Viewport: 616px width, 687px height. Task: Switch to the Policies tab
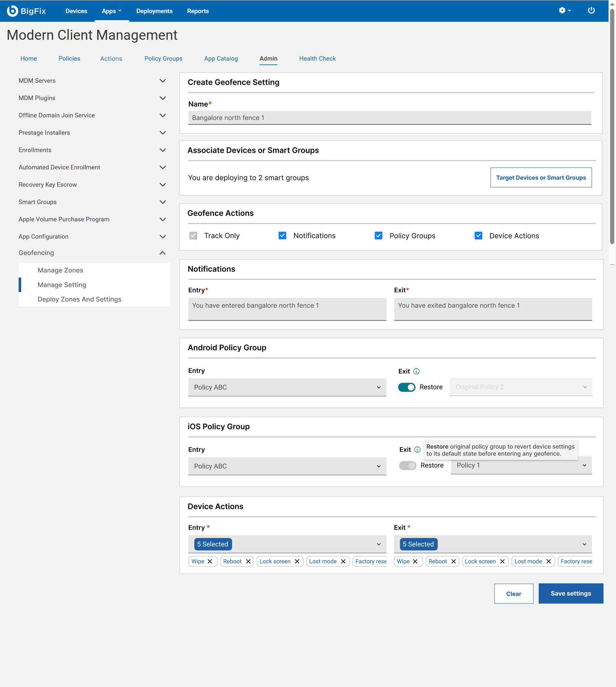pos(69,58)
